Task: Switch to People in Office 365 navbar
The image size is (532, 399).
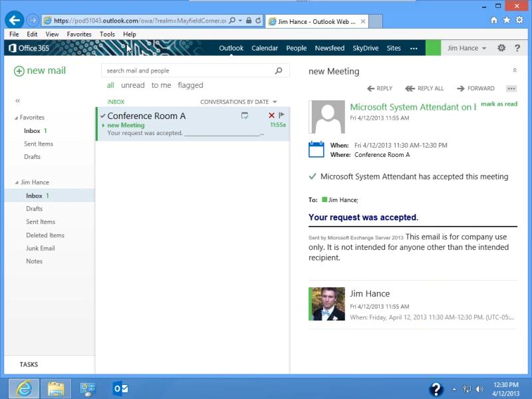Action: tap(296, 48)
